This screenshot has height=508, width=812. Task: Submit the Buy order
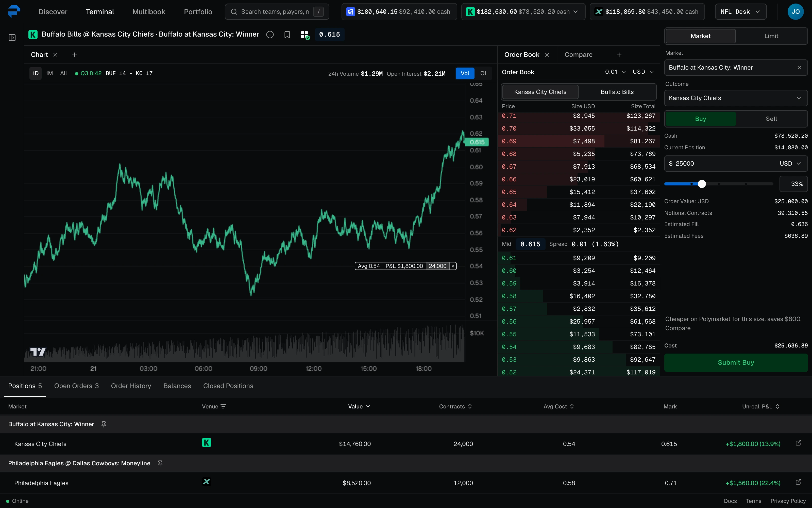pos(736,362)
